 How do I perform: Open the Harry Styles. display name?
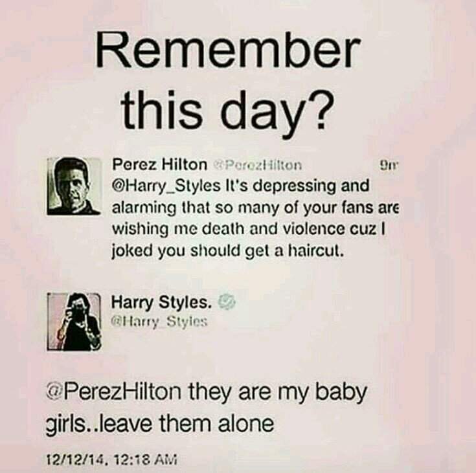tap(161, 302)
